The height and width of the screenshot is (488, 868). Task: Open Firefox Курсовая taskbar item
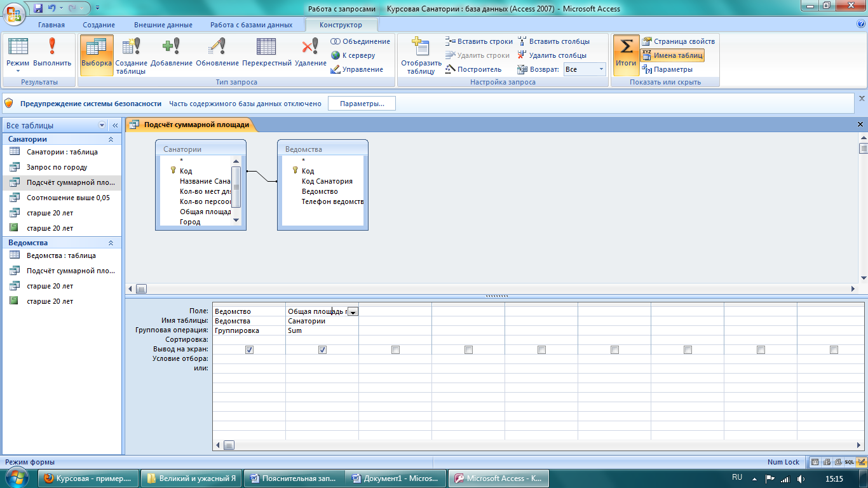[x=88, y=478]
